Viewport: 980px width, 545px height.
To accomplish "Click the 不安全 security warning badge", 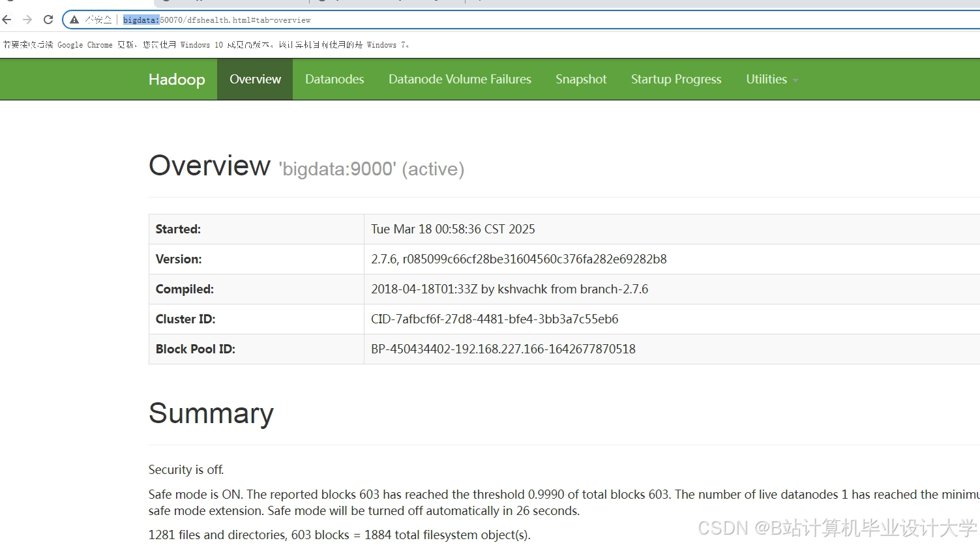I will coord(91,20).
